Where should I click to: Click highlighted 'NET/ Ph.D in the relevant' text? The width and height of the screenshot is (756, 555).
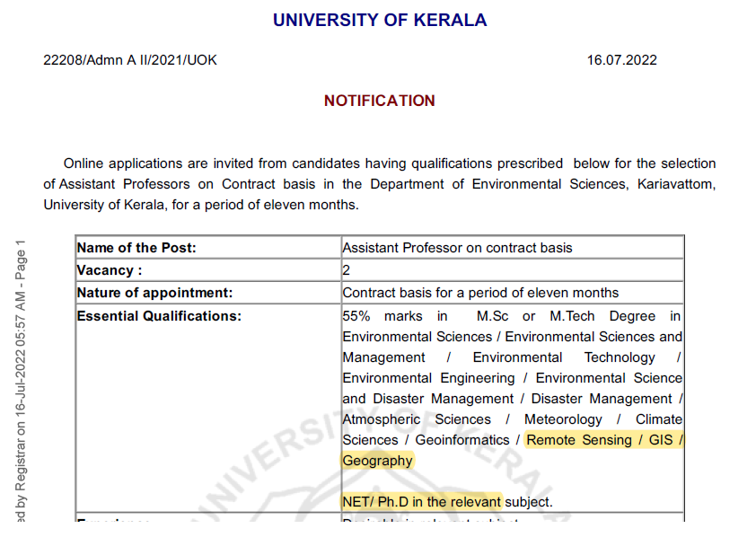point(422,502)
